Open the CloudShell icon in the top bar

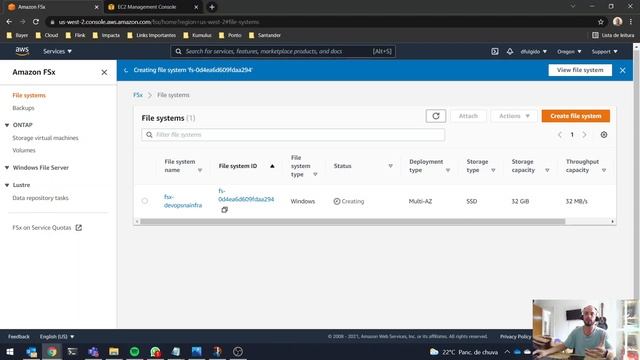(495, 51)
